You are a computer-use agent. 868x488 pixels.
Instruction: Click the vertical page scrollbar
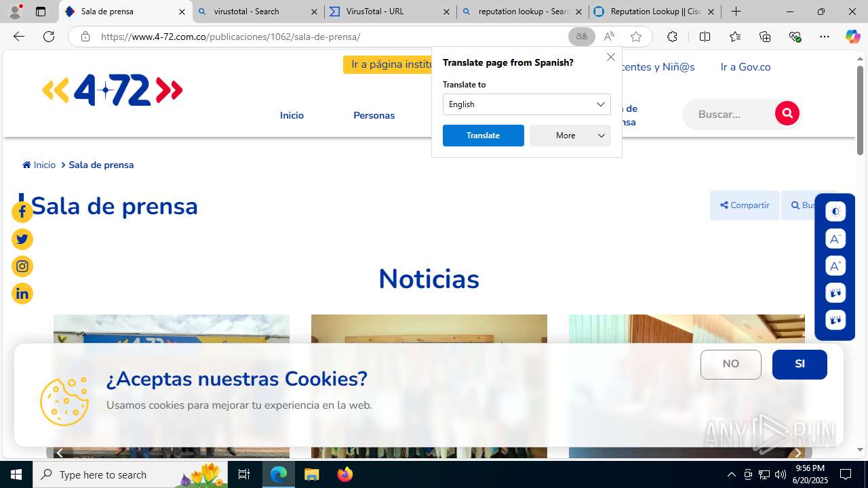click(860, 111)
